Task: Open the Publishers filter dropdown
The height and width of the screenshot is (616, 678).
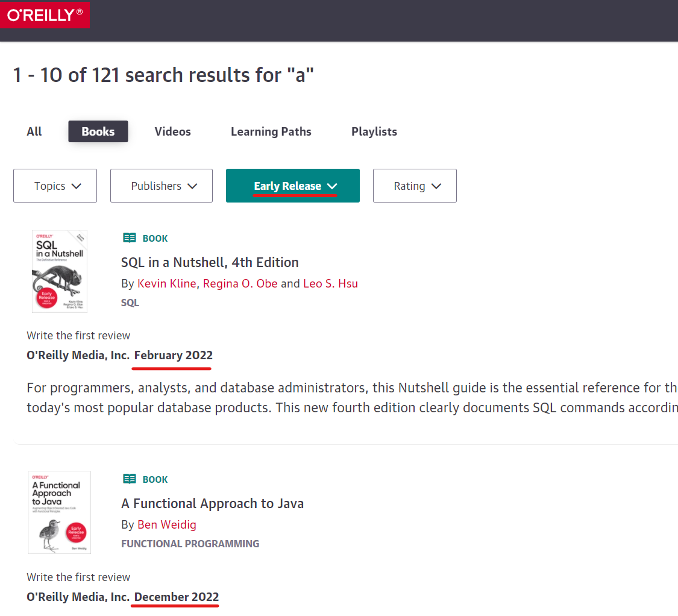Action: (x=162, y=186)
